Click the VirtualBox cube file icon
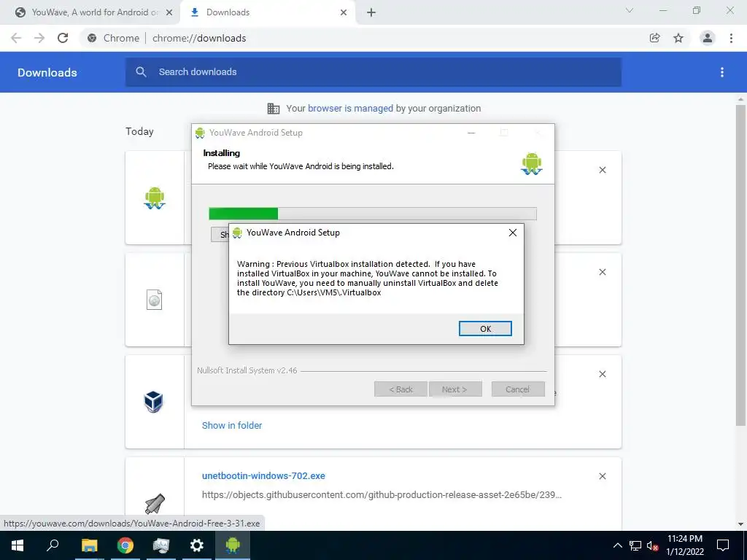 pyautogui.click(x=154, y=402)
